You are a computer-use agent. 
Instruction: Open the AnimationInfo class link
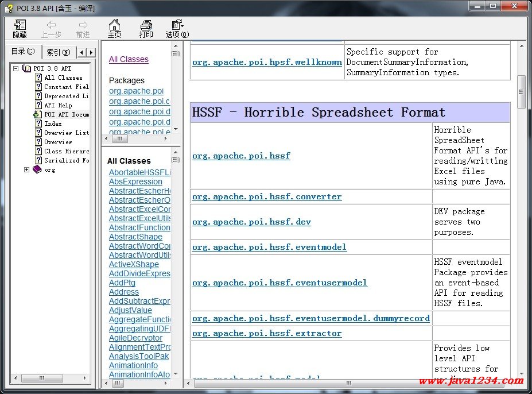(133, 365)
